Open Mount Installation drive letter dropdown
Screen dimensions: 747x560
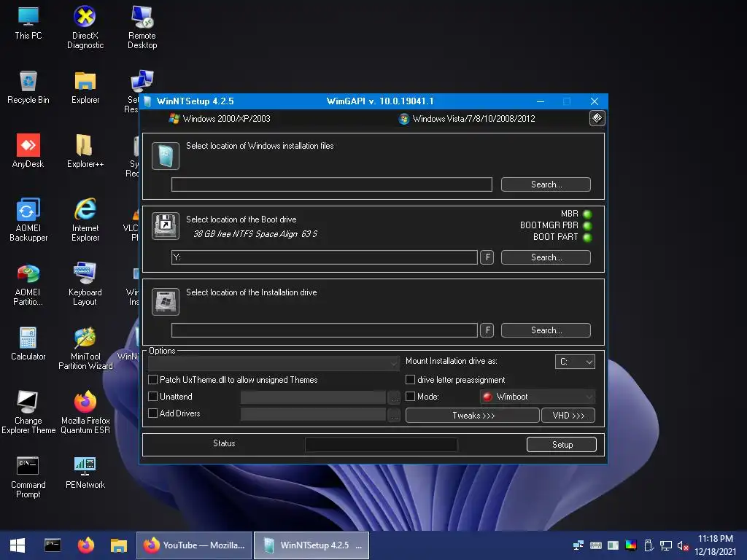[x=575, y=362]
